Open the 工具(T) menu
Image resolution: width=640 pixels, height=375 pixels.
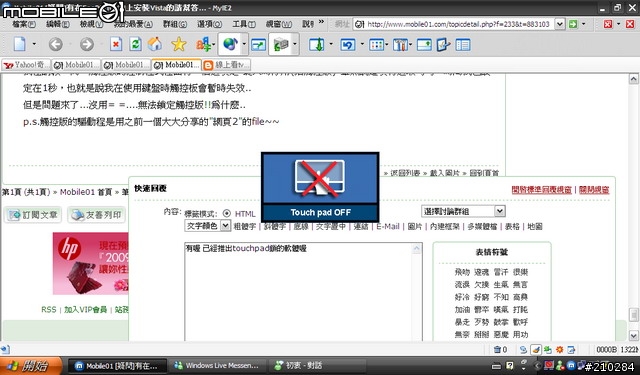pyautogui.click(x=244, y=24)
